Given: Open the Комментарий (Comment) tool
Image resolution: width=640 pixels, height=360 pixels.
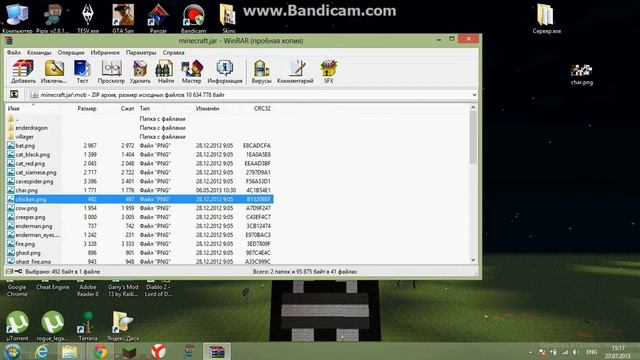Looking at the screenshot, I should click(295, 71).
